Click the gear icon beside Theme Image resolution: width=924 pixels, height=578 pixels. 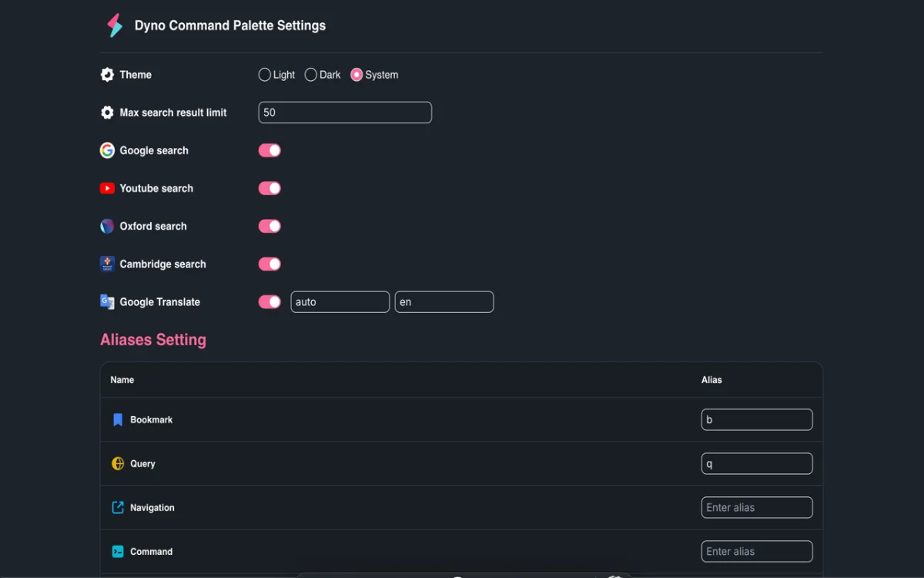click(107, 74)
